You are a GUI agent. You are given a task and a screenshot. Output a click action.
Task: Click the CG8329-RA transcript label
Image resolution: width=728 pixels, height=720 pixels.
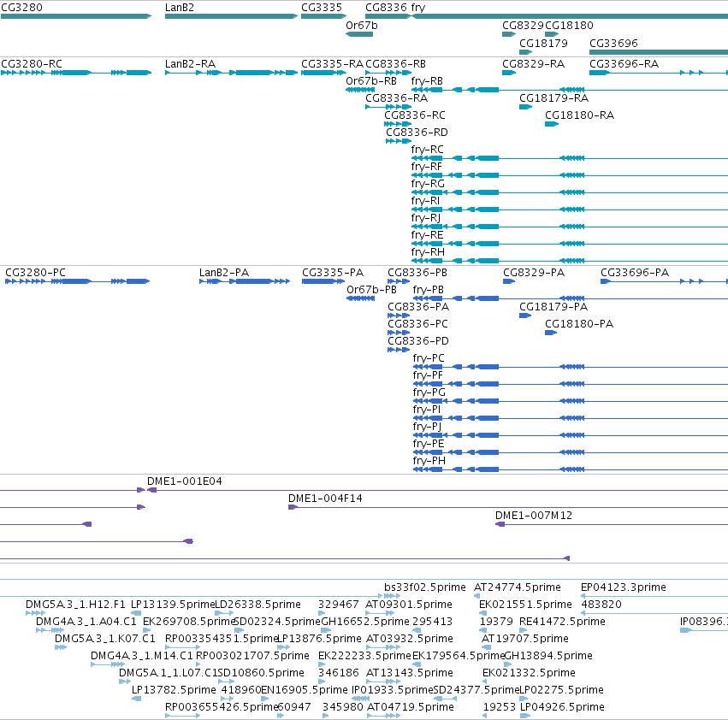[533, 63]
